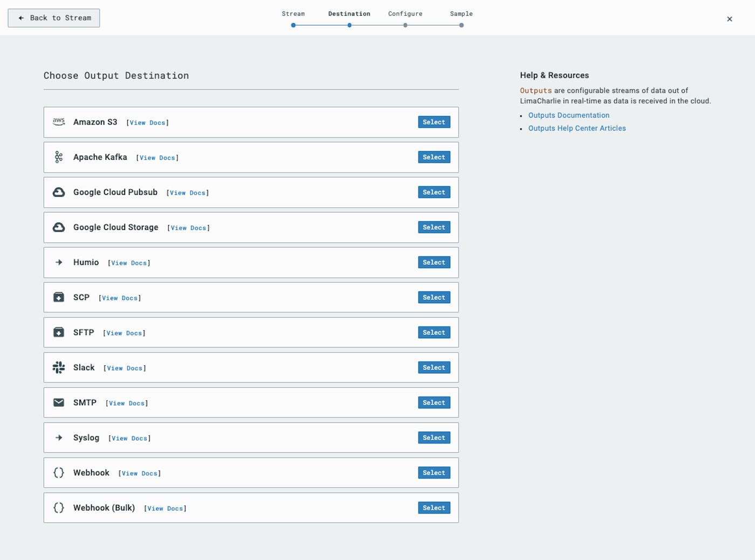Select SFTP as output destination

[434, 332]
